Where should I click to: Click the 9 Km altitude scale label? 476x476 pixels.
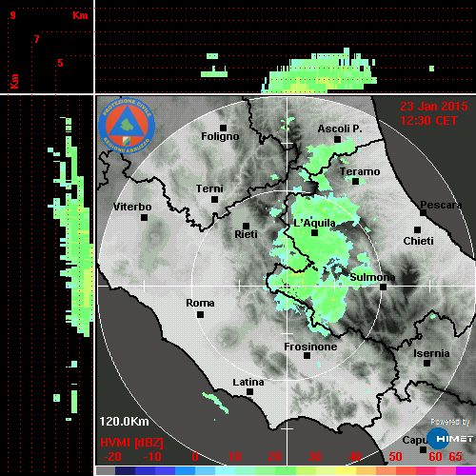pos(12,15)
